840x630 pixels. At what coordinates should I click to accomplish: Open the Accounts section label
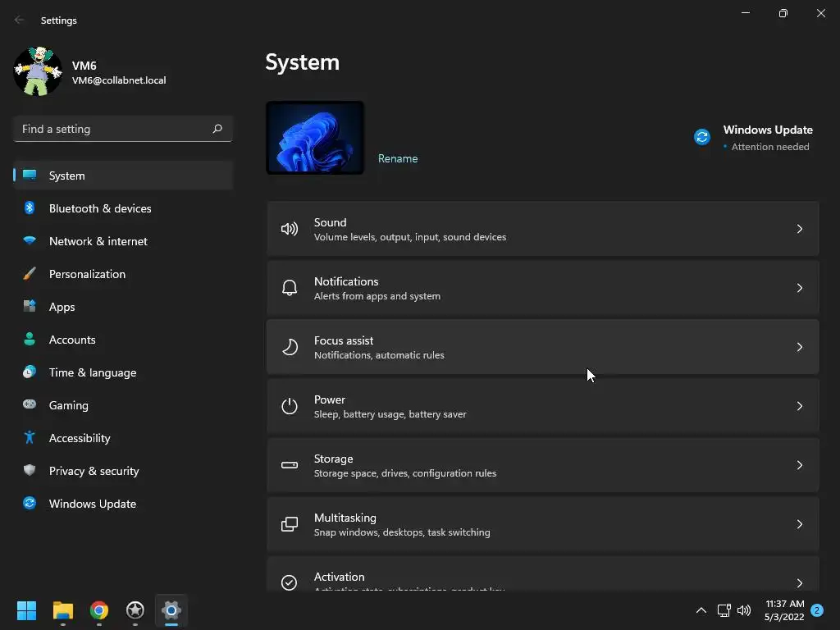click(72, 340)
